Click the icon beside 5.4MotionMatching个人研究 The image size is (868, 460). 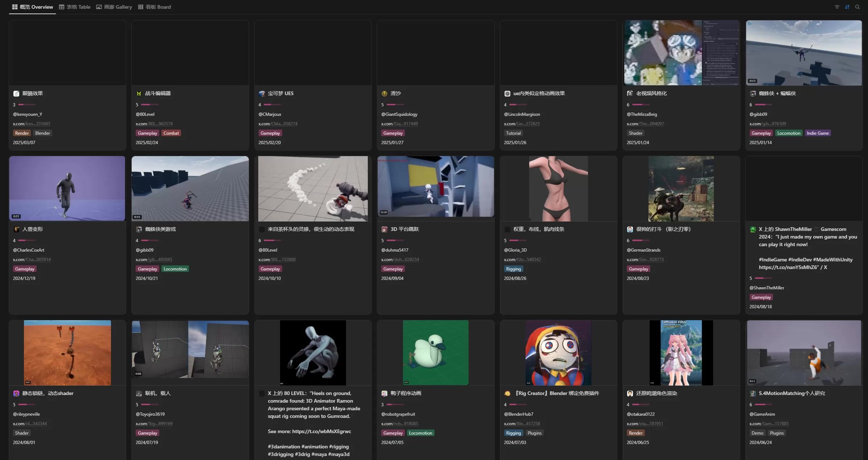click(753, 394)
